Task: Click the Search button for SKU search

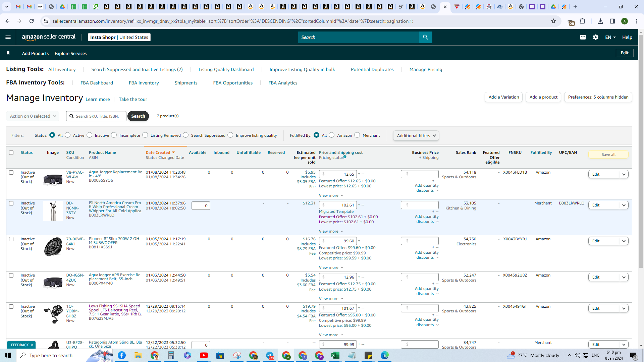Action: tap(138, 116)
